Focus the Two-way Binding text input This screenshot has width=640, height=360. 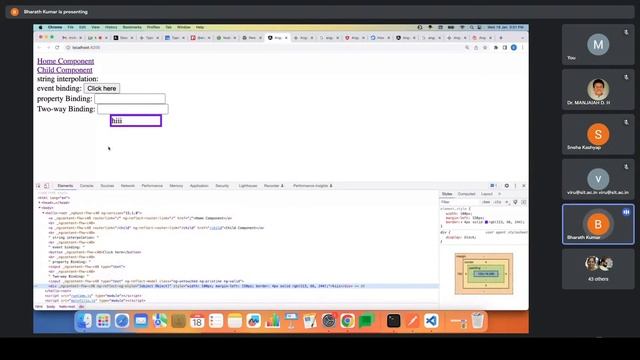(x=133, y=109)
